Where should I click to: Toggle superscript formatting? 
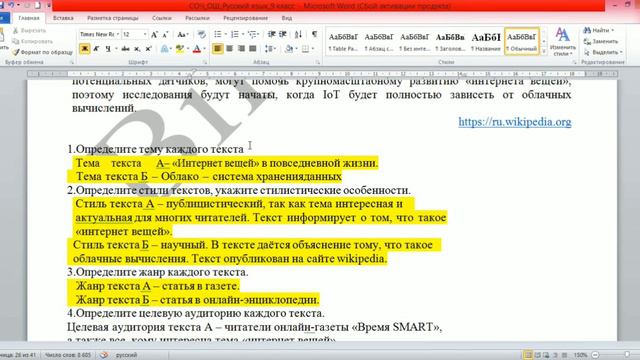coord(149,49)
